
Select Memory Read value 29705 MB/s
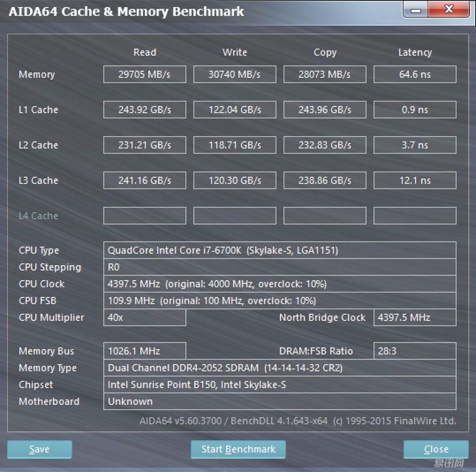pos(145,74)
